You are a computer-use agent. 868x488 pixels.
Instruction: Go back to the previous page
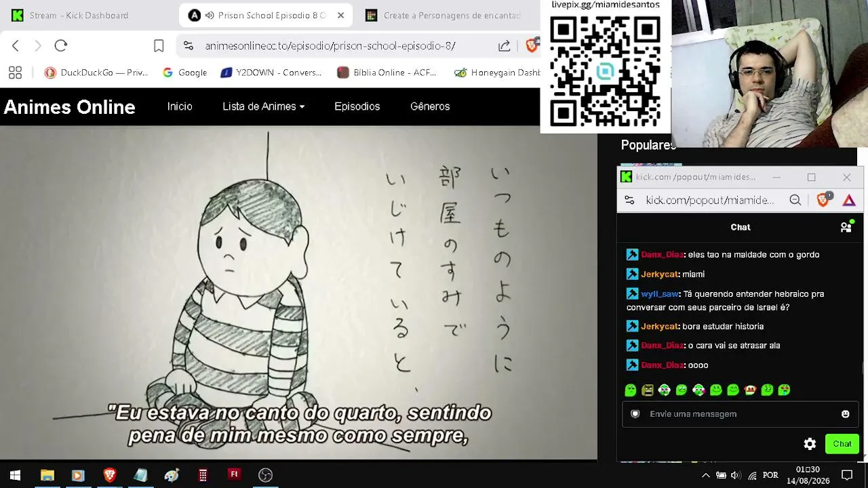16,45
